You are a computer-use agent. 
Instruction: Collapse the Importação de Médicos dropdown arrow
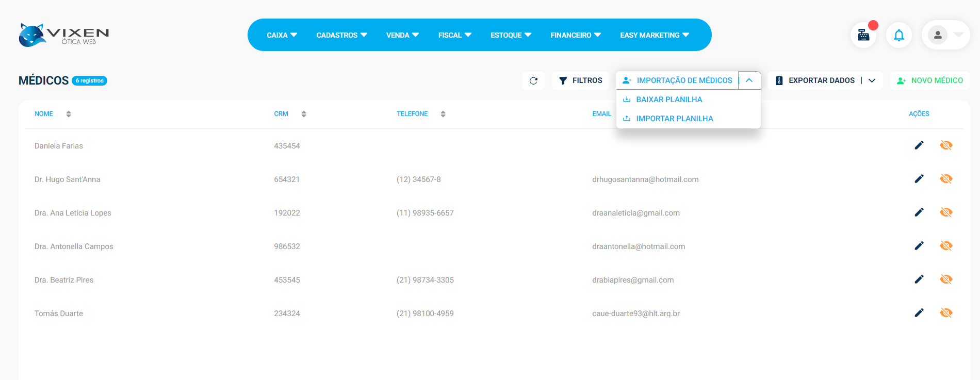749,80
